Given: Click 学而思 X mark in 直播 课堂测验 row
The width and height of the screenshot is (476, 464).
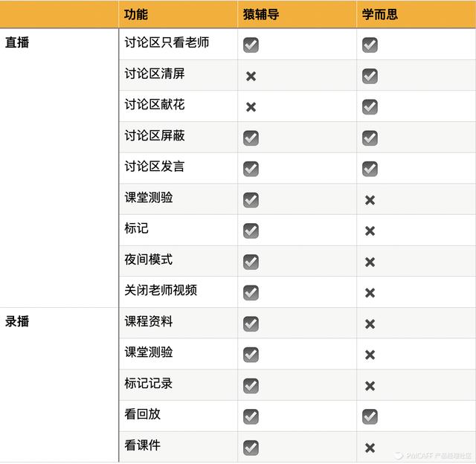Looking at the screenshot, I should [x=370, y=200].
